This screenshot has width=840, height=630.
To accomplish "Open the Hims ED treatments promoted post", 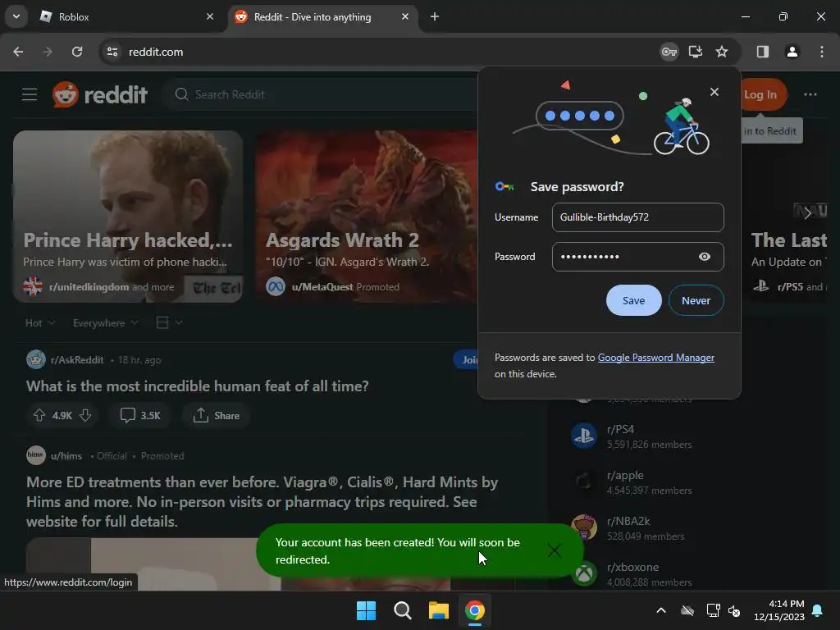I will tap(262, 502).
